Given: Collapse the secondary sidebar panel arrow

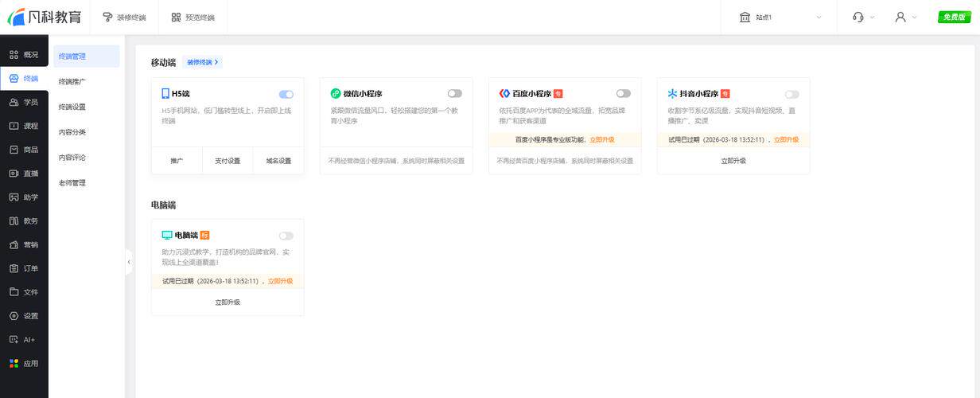Looking at the screenshot, I should [129, 261].
